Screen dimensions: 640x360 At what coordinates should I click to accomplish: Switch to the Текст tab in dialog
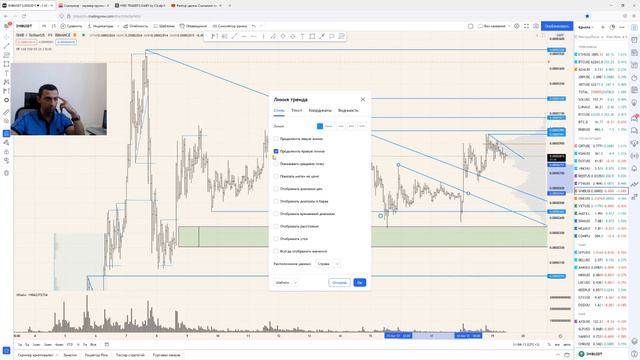297,111
